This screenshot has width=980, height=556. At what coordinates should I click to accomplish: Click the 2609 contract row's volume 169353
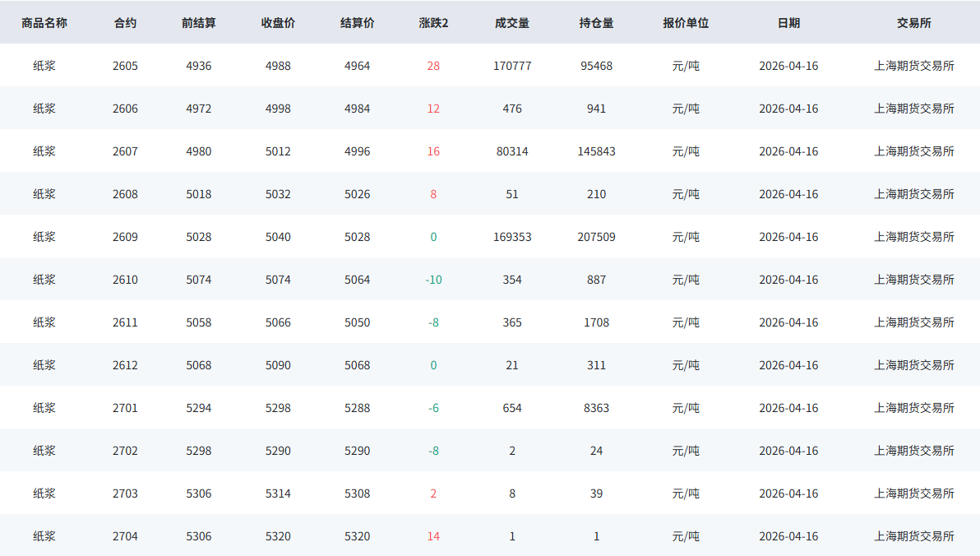[x=512, y=237]
